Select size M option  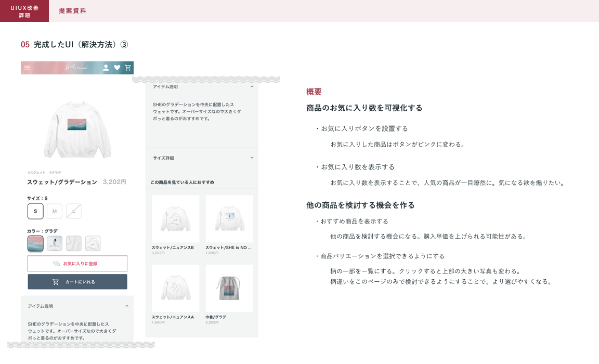tap(55, 211)
